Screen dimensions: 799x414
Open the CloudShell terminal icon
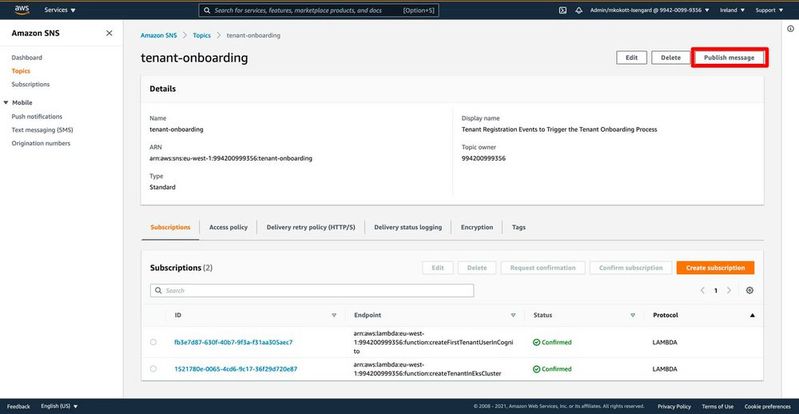point(563,10)
